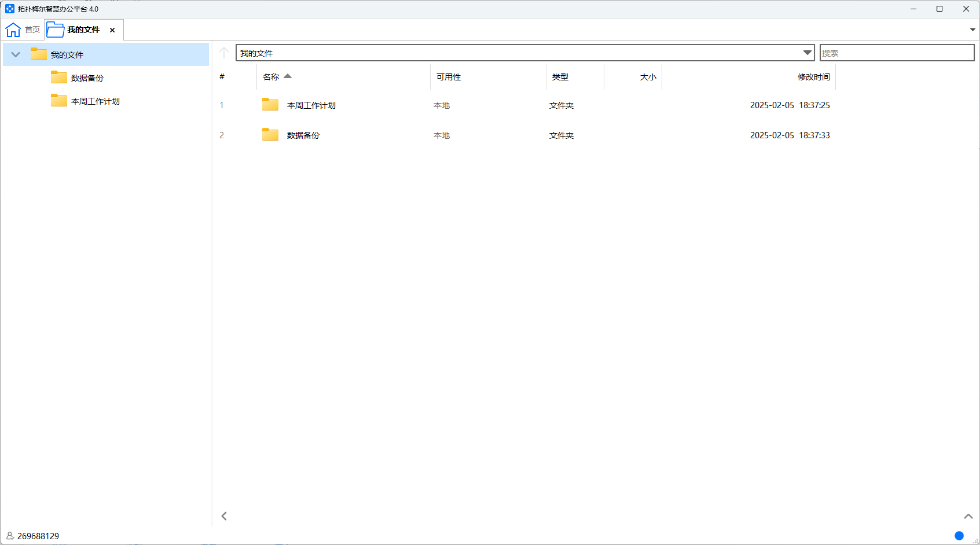The image size is (980, 545).
Task: Click row number 1 cell
Action: 222,105
